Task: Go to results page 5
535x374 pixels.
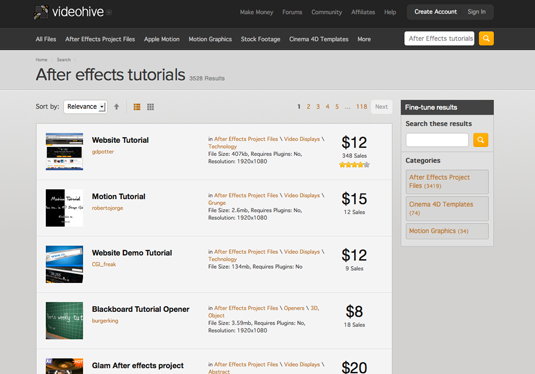Action: [x=337, y=107]
